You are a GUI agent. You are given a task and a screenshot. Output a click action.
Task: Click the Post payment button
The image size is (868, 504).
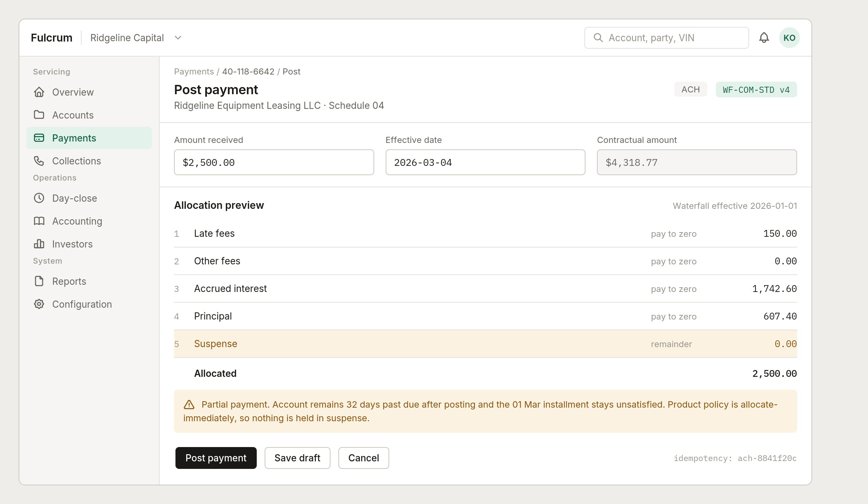216,458
